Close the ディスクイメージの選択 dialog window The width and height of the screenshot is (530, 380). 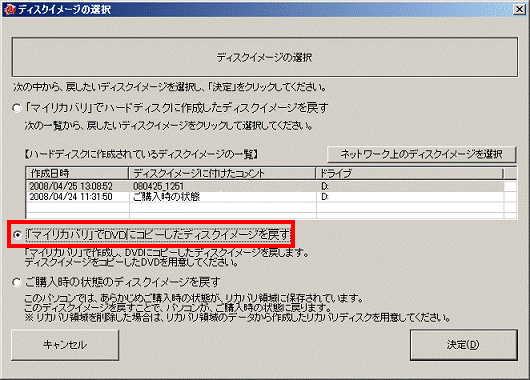[x=520, y=9]
